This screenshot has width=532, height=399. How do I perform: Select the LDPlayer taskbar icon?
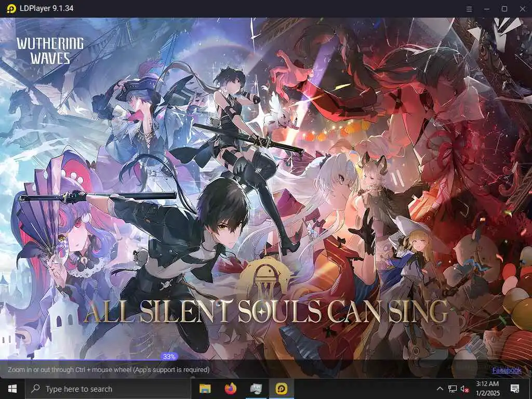281,389
